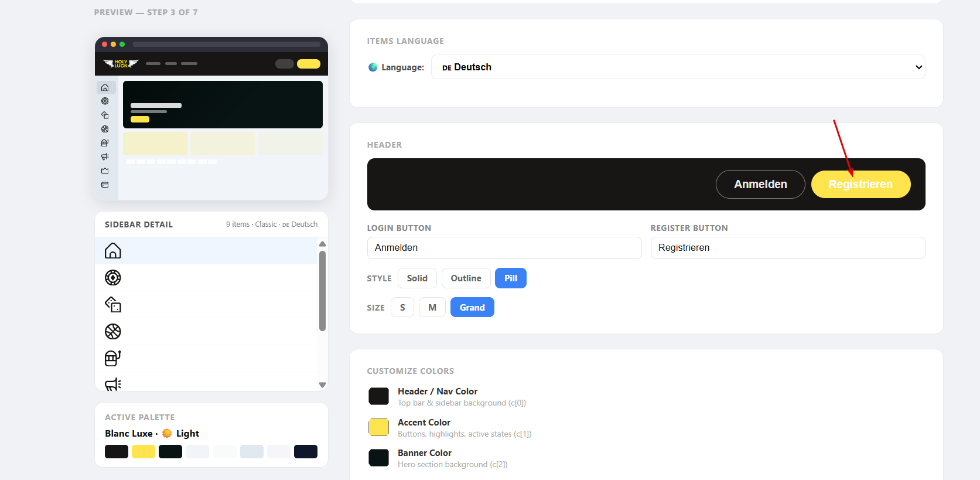Select the home row in Sidebar Detail

206,251
